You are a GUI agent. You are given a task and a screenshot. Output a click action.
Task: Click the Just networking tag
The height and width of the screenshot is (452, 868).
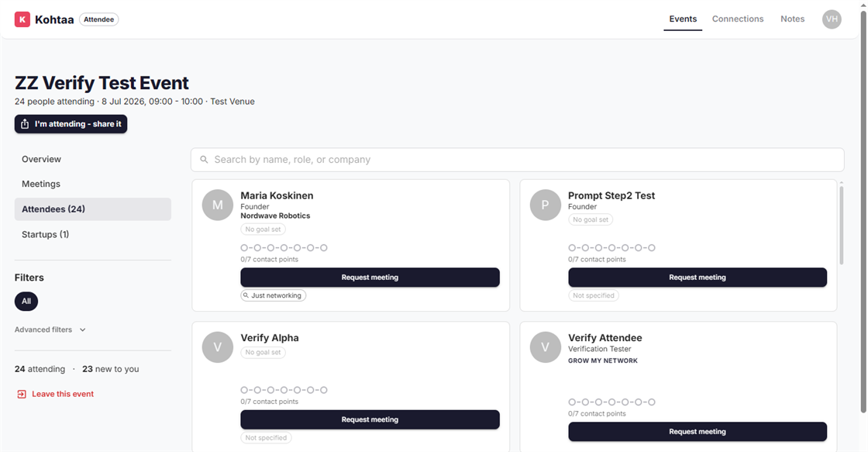tap(274, 295)
